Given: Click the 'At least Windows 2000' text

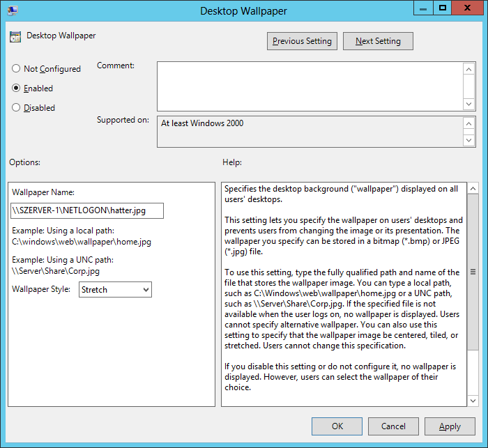Looking at the screenshot, I should point(202,123).
